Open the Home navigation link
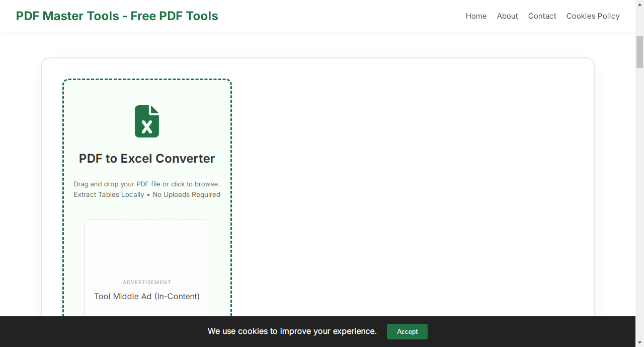Image resolution: width=644 pixels, height=347 pixels. 476,16
